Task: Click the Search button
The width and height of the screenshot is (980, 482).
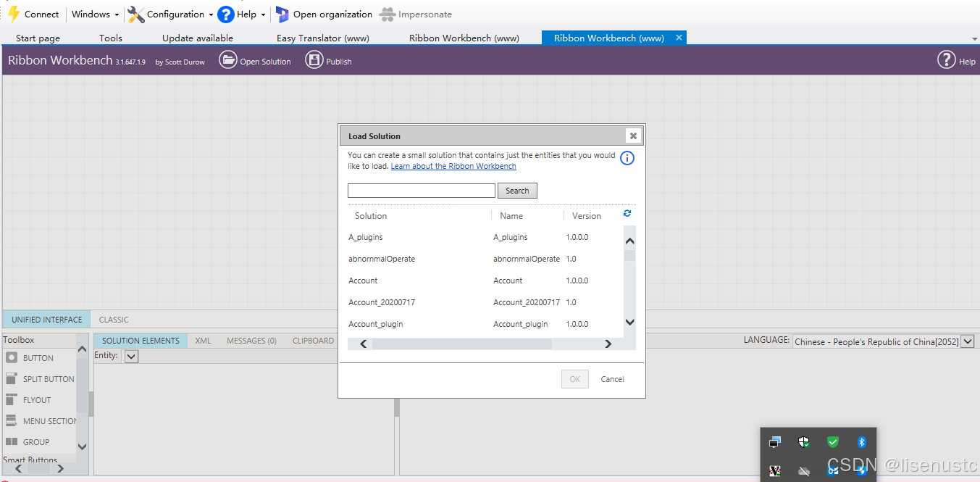Action: 517,191
